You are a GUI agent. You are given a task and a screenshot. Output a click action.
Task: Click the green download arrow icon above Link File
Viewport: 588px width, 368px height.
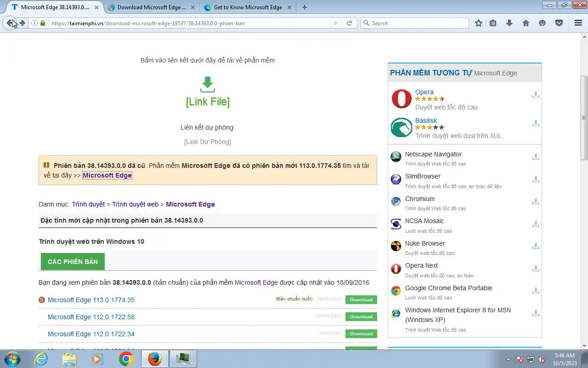coord(208,84)
